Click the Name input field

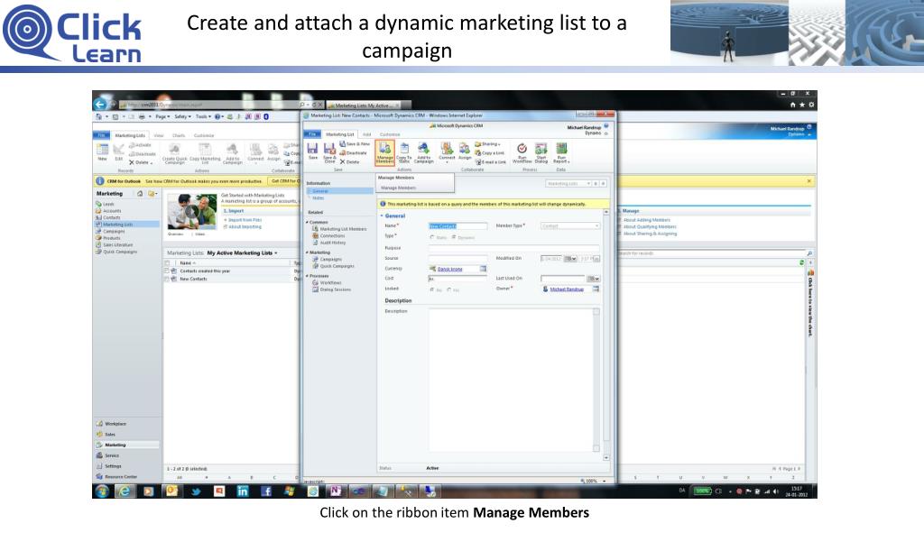click(457, 226)
